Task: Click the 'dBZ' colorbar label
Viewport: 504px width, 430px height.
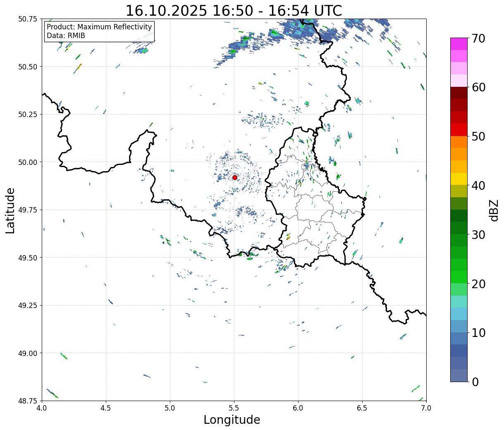Action: (x=494, y=210)
